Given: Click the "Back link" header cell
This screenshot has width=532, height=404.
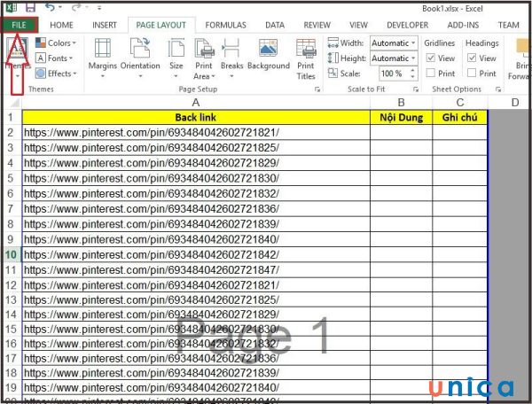Looking at the screenshot, I should [x=196, y=117].
